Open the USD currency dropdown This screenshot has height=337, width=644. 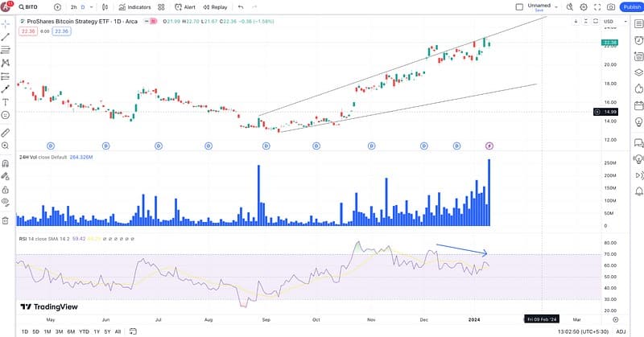pyautogui.click(x=609, y=20)
